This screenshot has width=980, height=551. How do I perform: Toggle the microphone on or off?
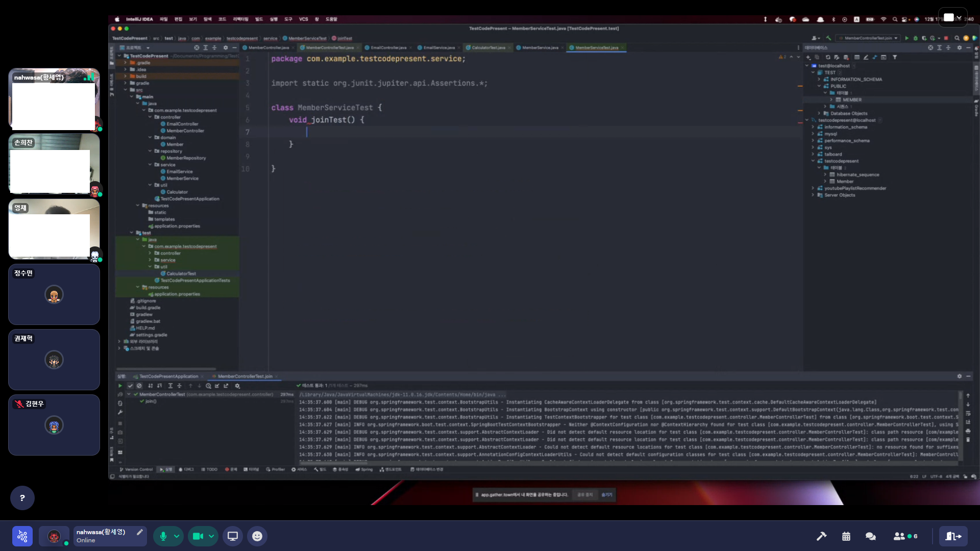tap(163, 536)
